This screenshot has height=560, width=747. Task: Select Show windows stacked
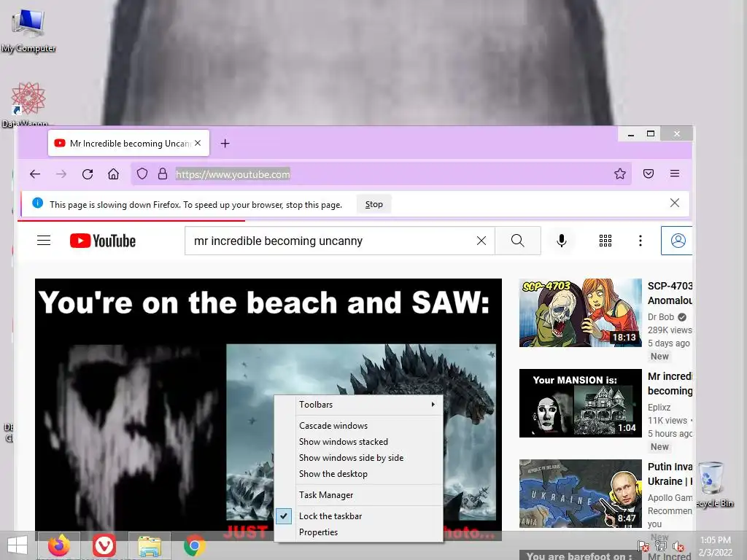[358, 442]
